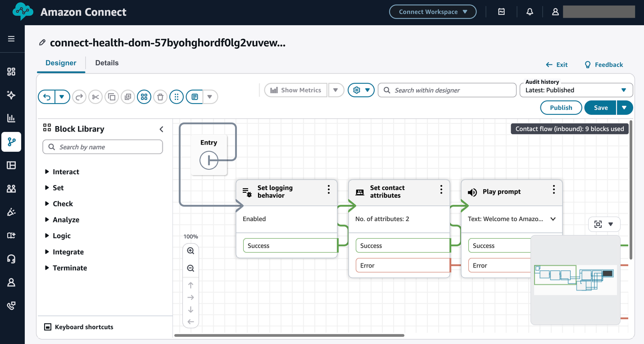Viewport: 644px width, 344px height.
Task: Open the Audit history dropdown
Action: 576,90
